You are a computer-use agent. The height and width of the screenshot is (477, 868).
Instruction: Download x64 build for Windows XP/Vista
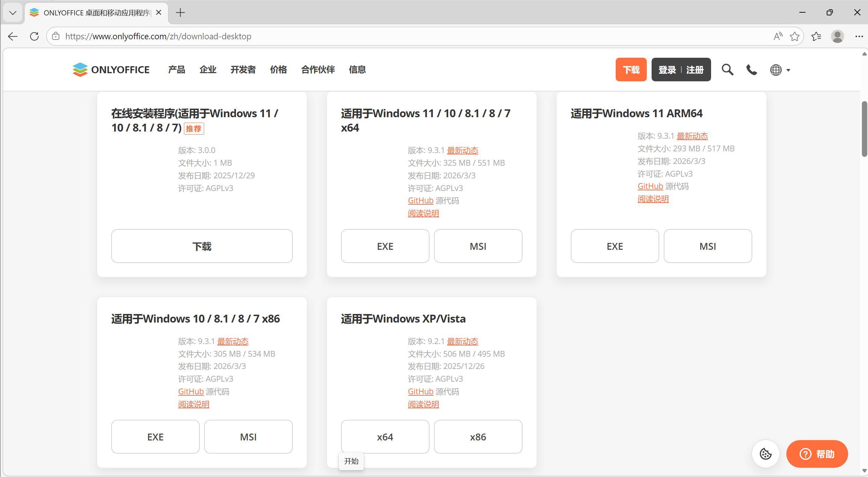click(385, 437)
